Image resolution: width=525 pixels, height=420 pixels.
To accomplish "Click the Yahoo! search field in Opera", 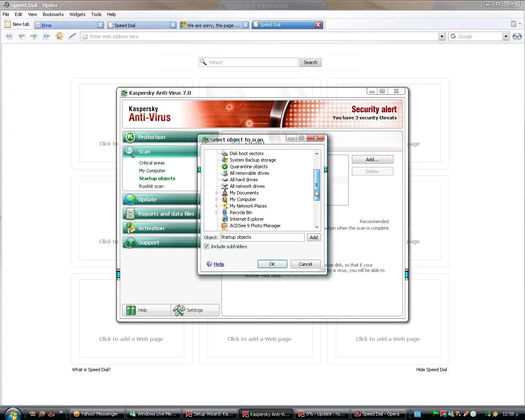I will tap(249, 62).
